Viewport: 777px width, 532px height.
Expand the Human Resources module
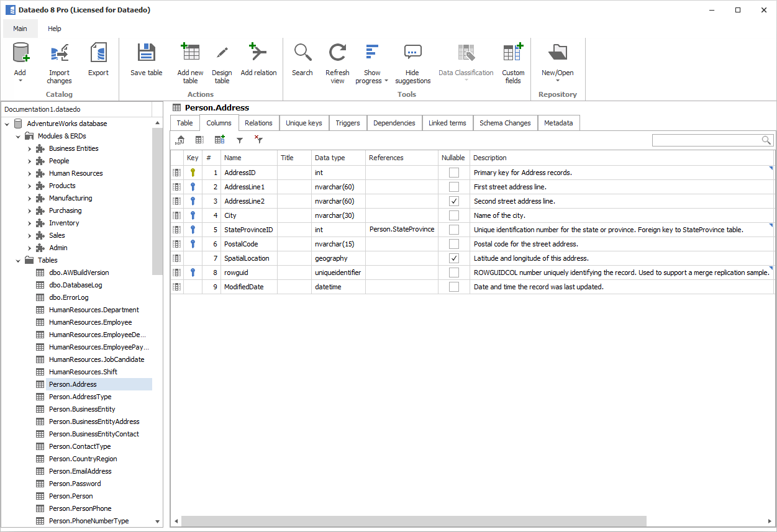click(29, 173)
